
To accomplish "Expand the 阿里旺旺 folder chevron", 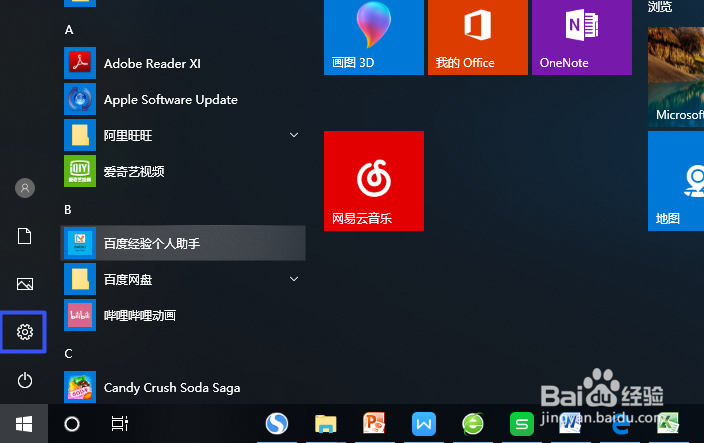I will click(x=294, y=135).
